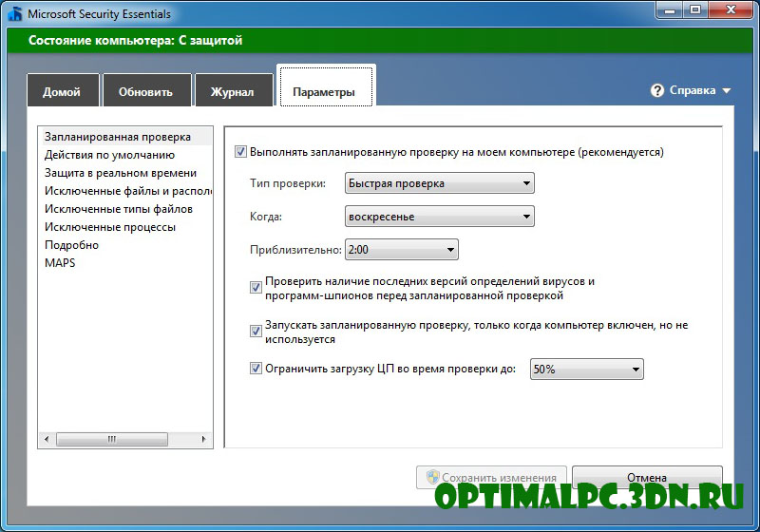Image resolution: width=760 pixels, height=532 pixels.
Task: Open the Тип проверки dropdown
Action: 440,183
